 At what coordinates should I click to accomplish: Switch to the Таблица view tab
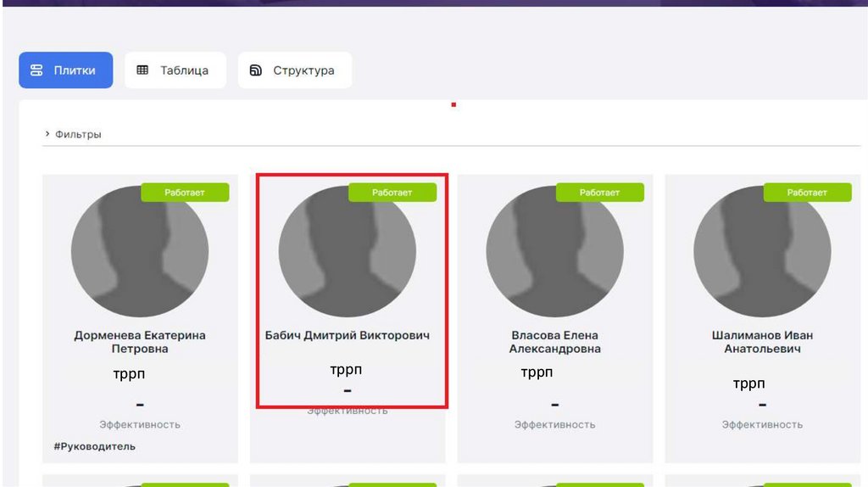point(175,70)
